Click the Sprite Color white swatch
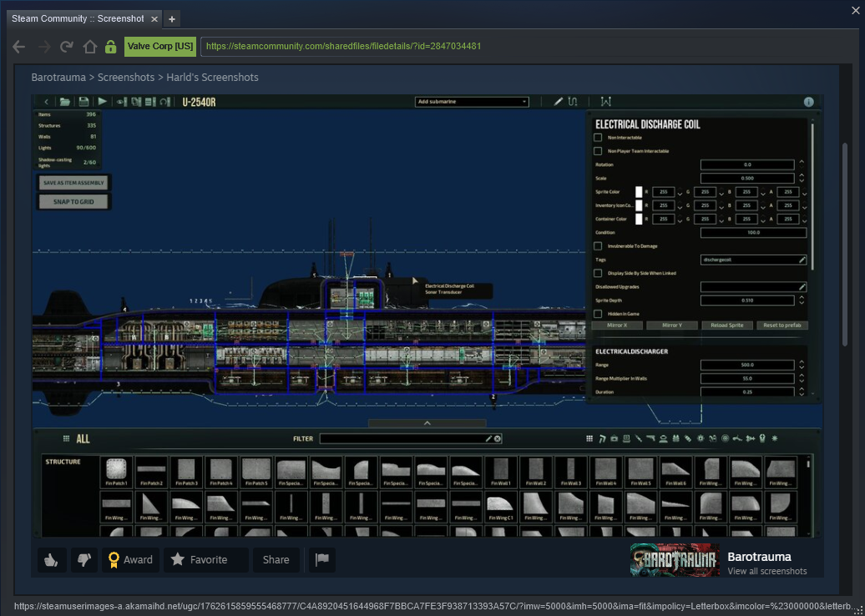The height and width of the screenshot is (616, 865). pyautogui.click(x=639, y=192)
